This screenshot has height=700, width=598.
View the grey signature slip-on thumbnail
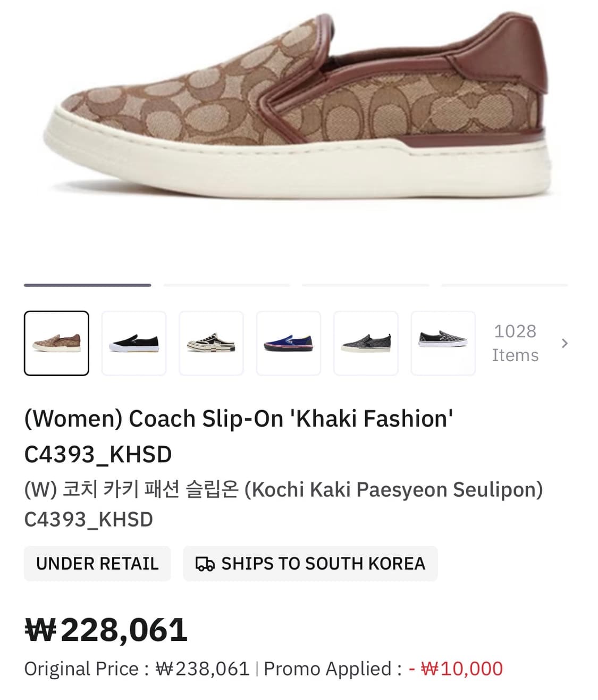click(x=366, y=343)
